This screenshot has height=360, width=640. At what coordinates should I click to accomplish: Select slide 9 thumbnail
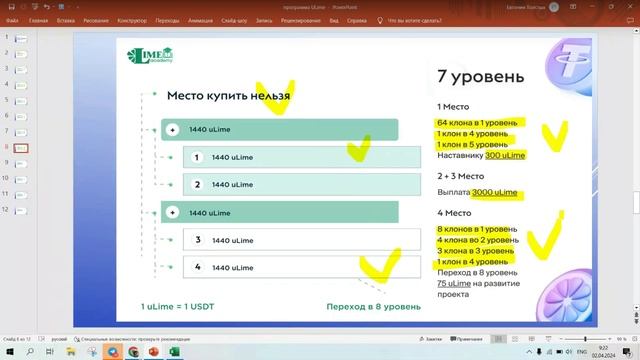(21, 164)
